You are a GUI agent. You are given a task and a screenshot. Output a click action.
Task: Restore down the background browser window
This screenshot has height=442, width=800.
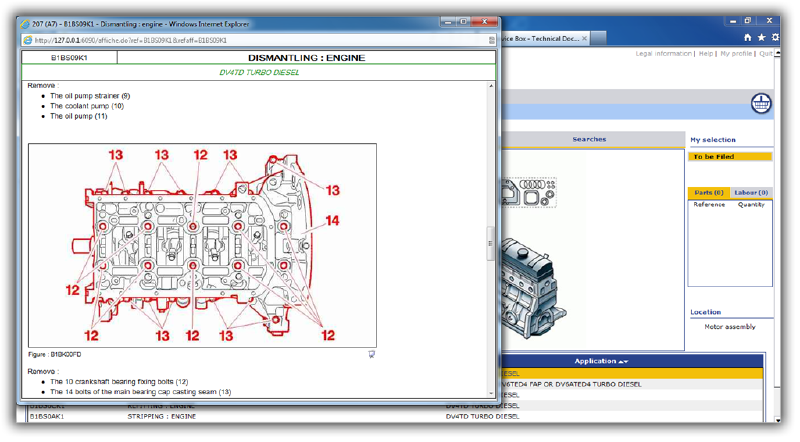(x=748, y=21)
